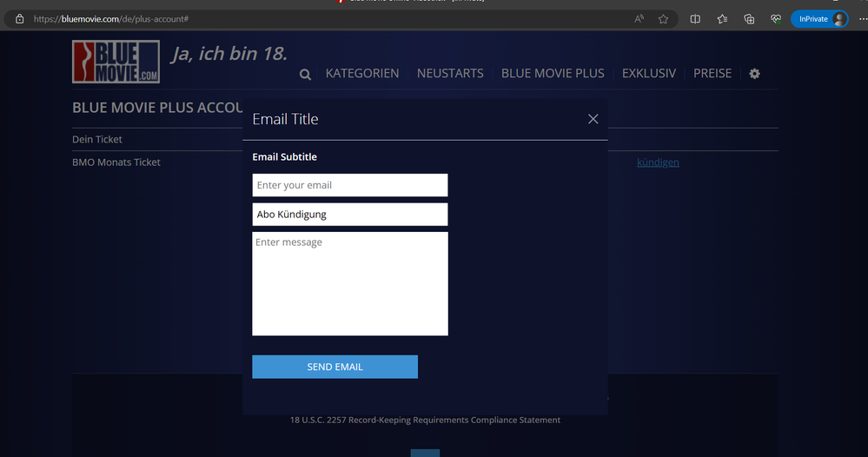Image resolution: width=868 pixels, height=457 pixels.
Task: Close the Email Title dialog
Action: 593,119
